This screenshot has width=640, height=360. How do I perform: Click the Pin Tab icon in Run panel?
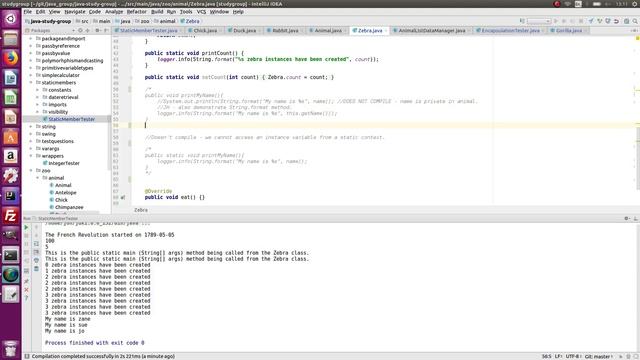pyautogui.click(x=27, y=282)
